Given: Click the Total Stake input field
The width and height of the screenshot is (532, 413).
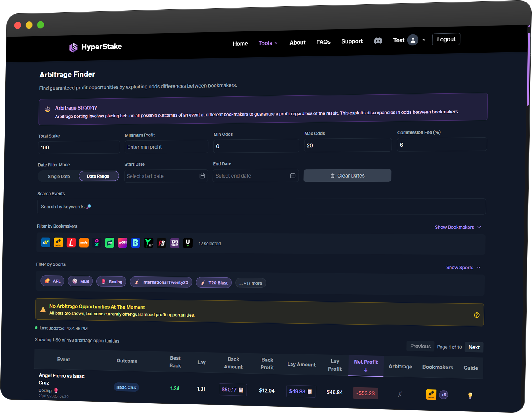Looking at the screenshot, I should tap(79, 147).
